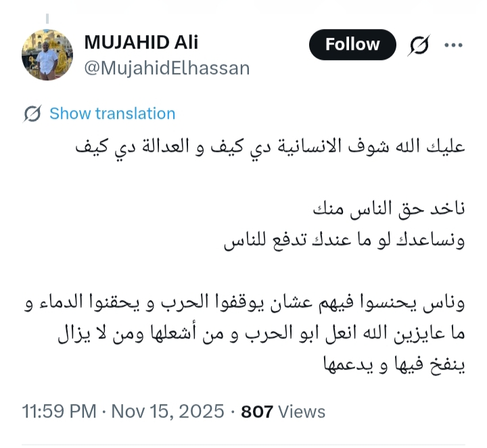Follow MUJAHID Ali
Screen dimensions: 487x448
click(x=352, y=45)
